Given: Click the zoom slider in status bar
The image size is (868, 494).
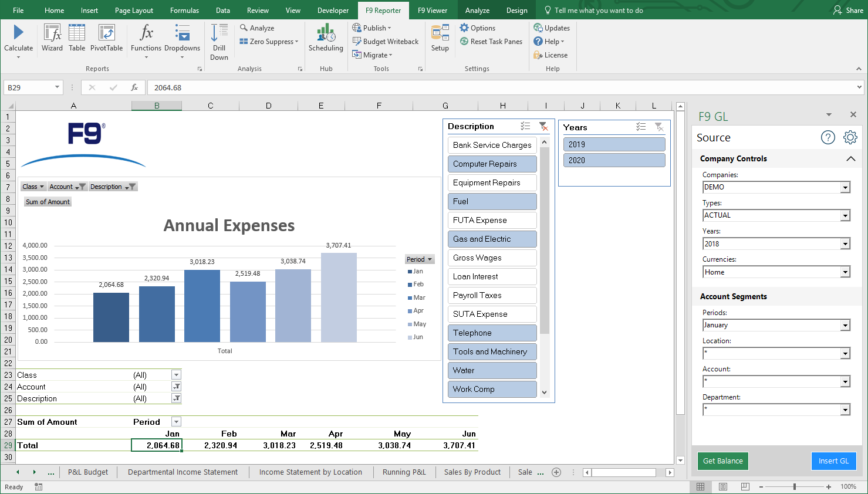Looking at the screenshot, I should (795, 487).
